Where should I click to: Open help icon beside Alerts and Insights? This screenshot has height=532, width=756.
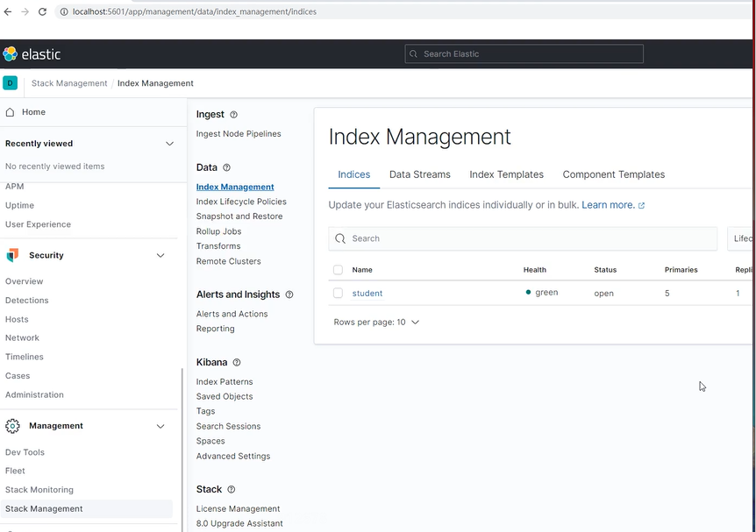coord(289,294)
